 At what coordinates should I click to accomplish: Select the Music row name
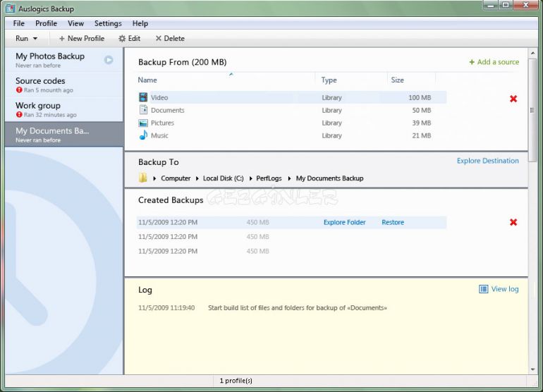(x=159, y=135)
